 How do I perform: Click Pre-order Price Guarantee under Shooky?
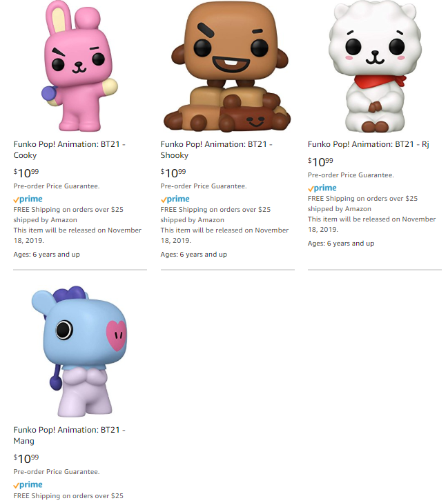[x=204, y=186]
